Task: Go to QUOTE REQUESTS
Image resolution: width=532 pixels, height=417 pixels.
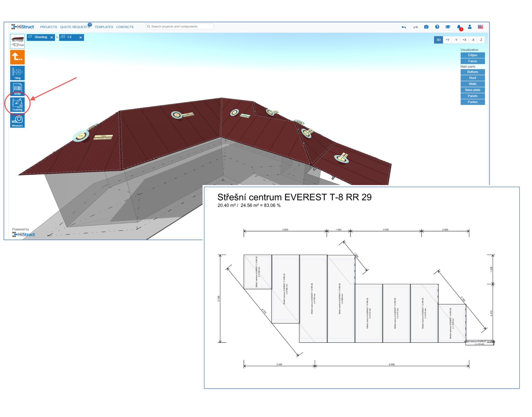Action: (x=75, y=27)
